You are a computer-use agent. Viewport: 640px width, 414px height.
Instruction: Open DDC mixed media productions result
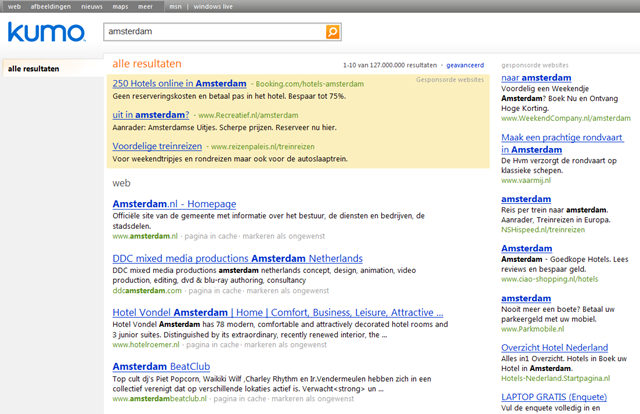[x=238, y=258]
